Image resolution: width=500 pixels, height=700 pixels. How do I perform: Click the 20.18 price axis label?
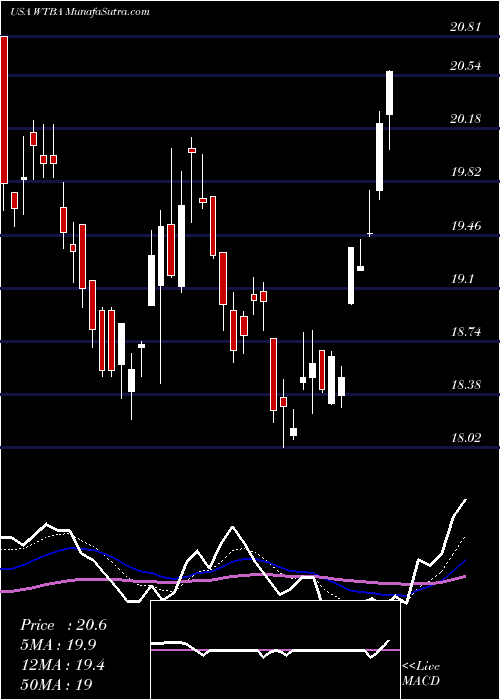(466, 119)
